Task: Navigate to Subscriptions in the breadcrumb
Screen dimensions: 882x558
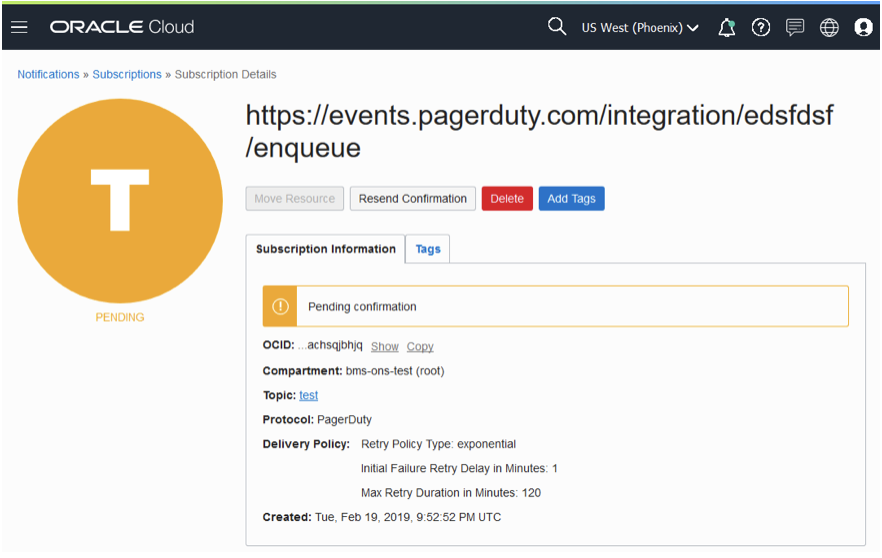Action: (127, 75)
